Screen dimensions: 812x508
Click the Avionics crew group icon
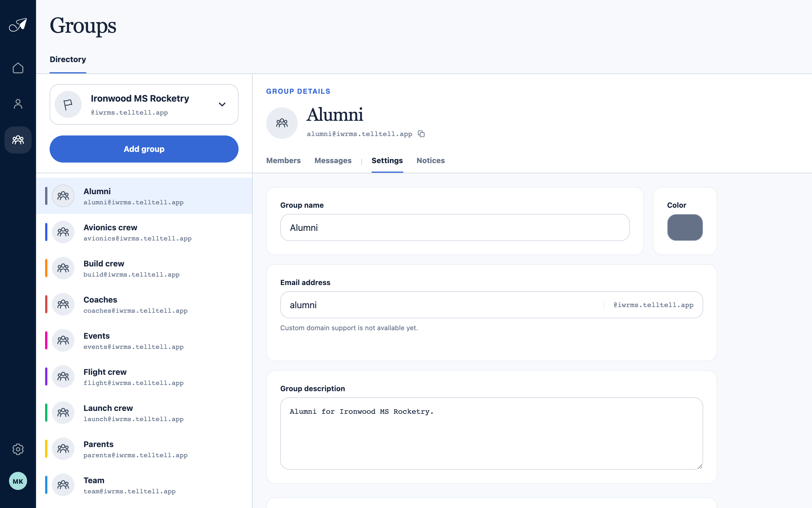(x=63, y=232)
